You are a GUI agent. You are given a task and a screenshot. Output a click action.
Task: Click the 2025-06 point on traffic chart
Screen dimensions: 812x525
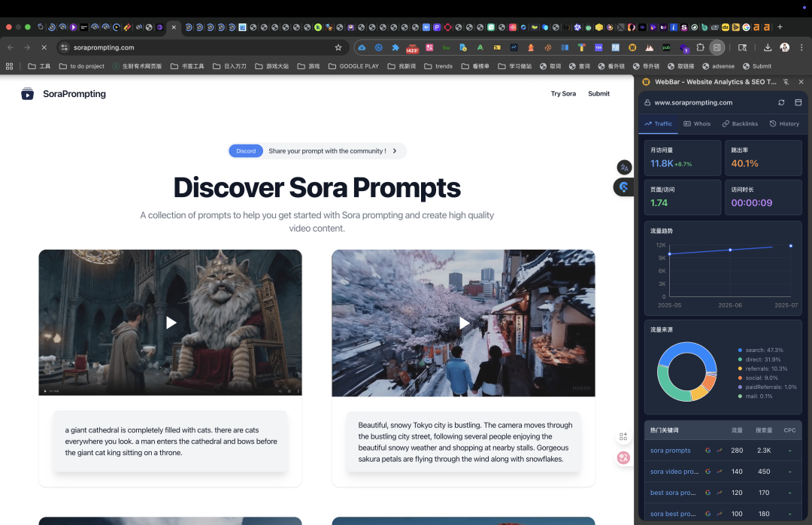tap(730, 250)
